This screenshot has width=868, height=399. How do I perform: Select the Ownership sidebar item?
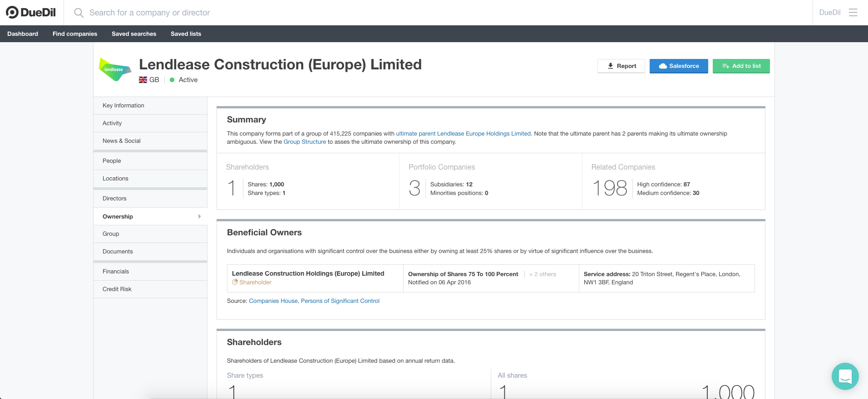click(150, 216)
